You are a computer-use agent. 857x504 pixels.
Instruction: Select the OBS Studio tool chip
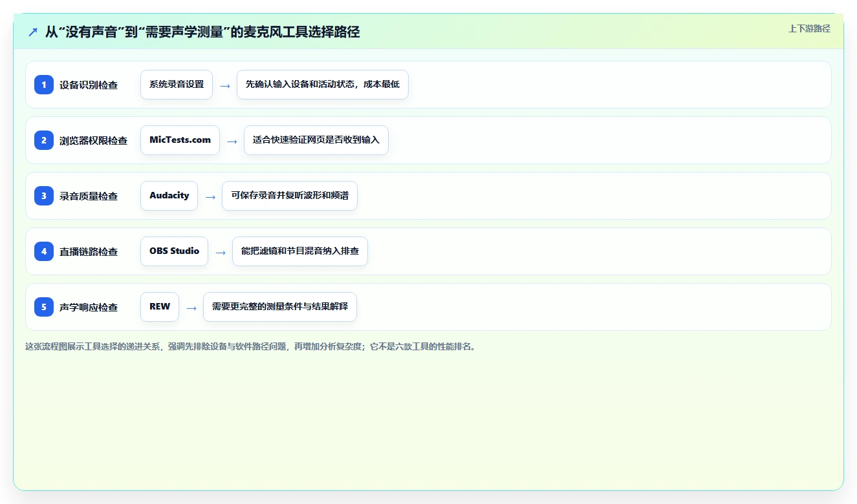174,251
